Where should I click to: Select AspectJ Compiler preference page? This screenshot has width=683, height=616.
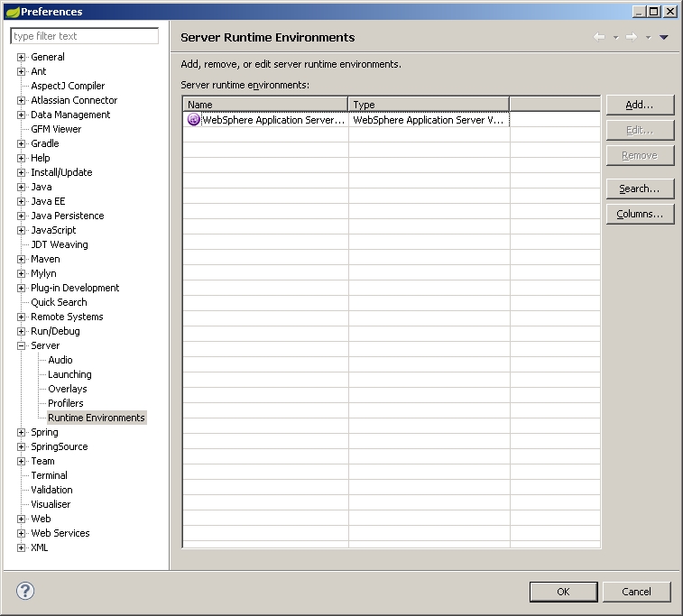click(68, 86)
